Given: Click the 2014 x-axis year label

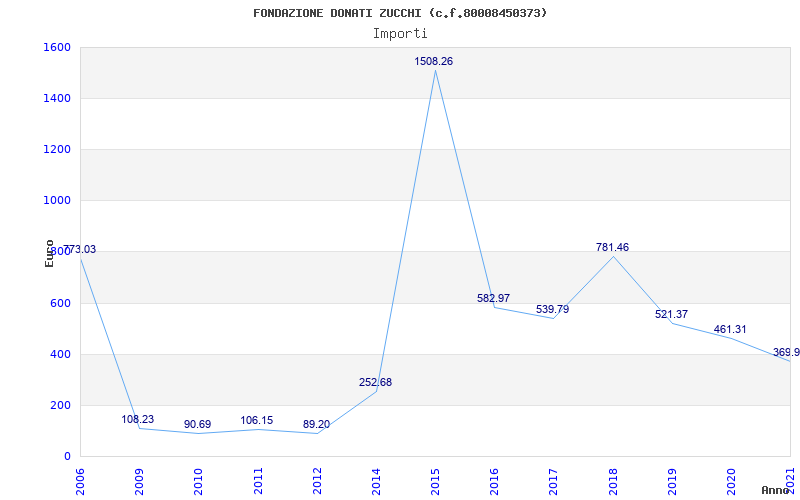Looking at the screenshot, I should [377, 481].
